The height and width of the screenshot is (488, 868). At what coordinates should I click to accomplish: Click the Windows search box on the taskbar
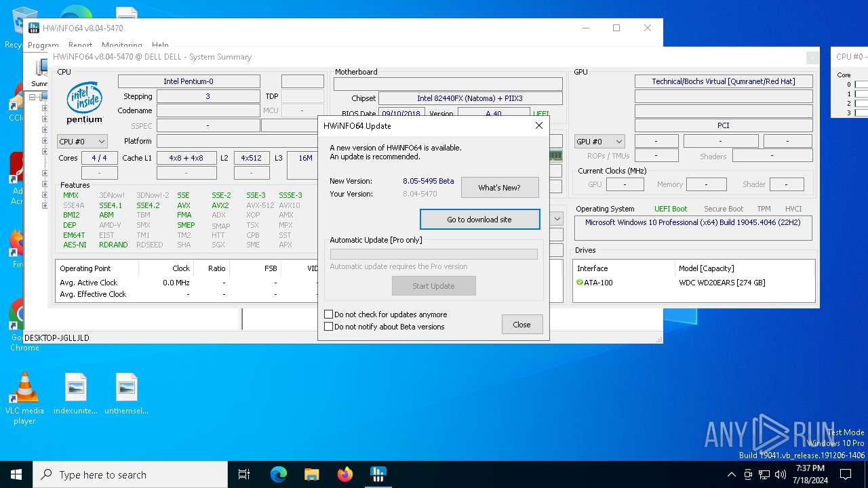[130, 474]
